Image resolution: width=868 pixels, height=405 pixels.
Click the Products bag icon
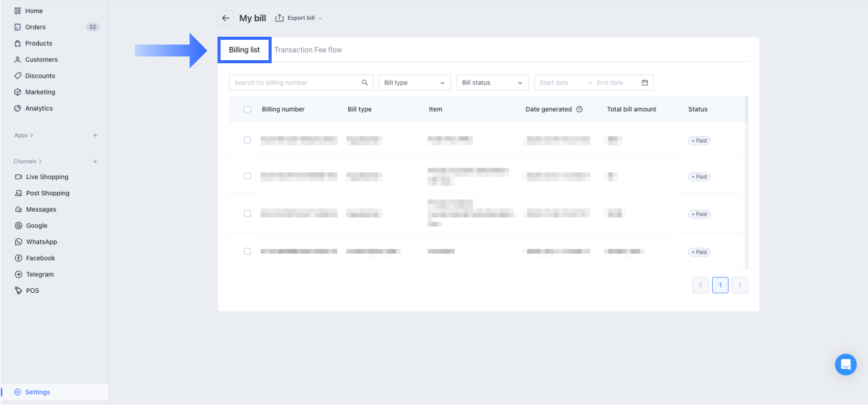point(17,43)
